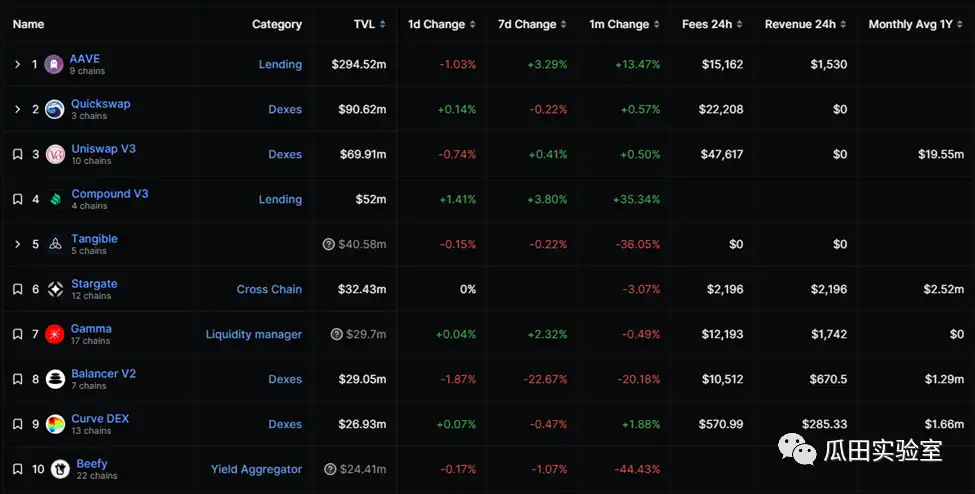Screen dimensions: 975x494
Task: Click the Uniswap V3 unicorn logo
Action: [56, 154]
